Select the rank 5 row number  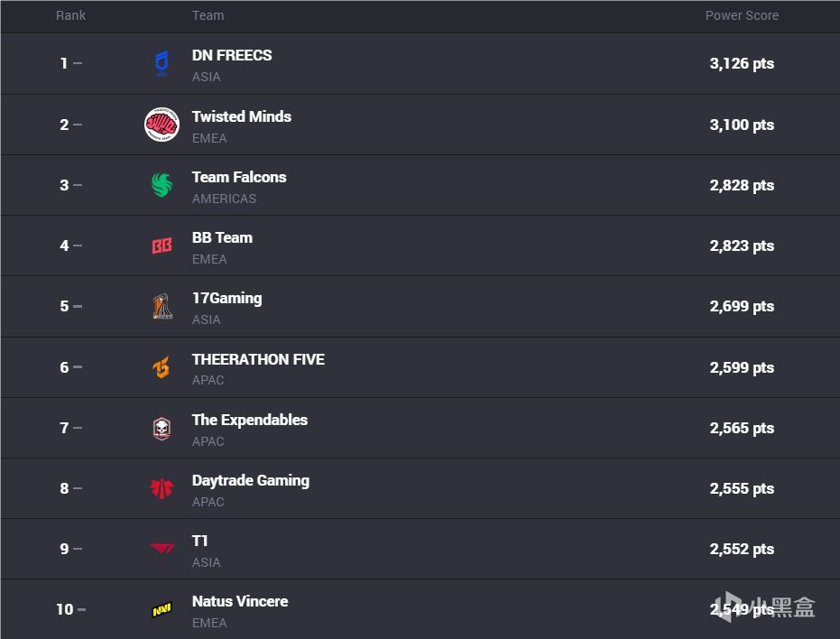(64, 307)
